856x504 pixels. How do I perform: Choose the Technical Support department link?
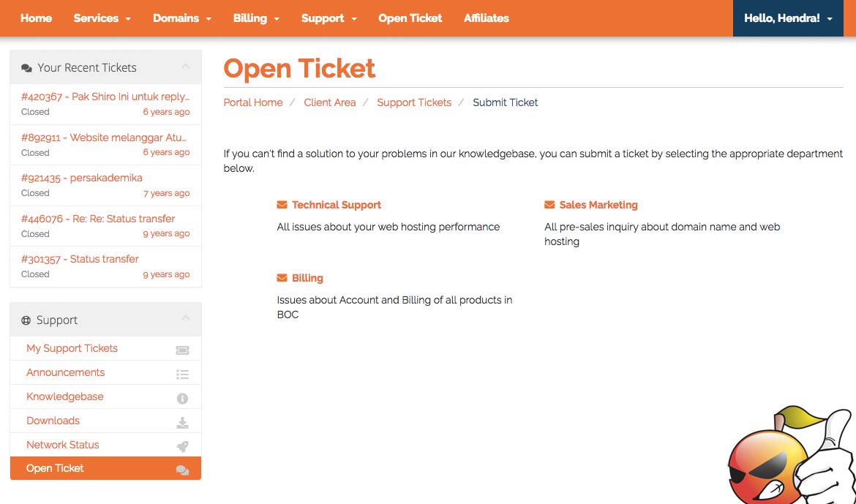pyautogui.click(x=337, y=205)
